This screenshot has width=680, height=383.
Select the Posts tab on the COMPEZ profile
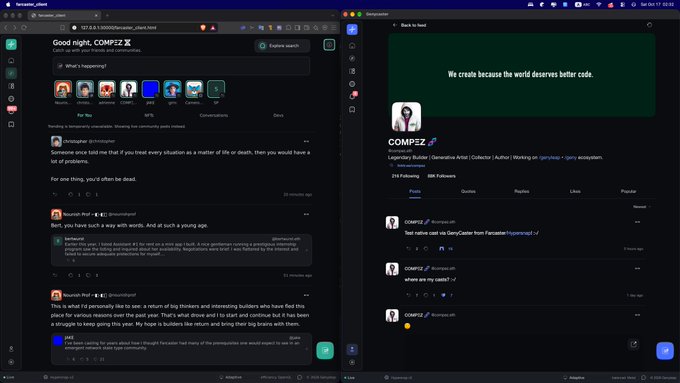(x=415, y=191)
